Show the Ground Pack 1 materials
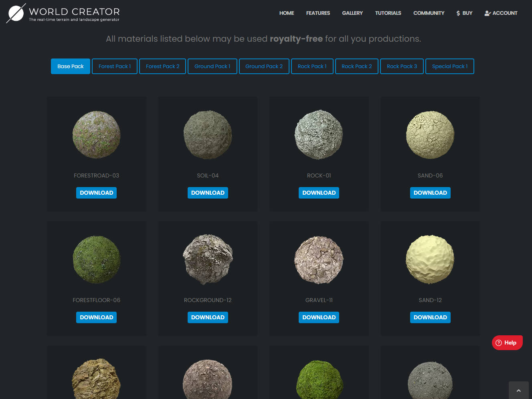This screenshot has height=399, width=532. coord(212,66)
